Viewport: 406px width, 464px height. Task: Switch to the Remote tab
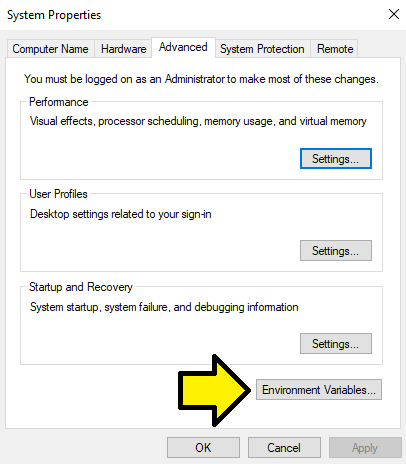coord(335,49)
